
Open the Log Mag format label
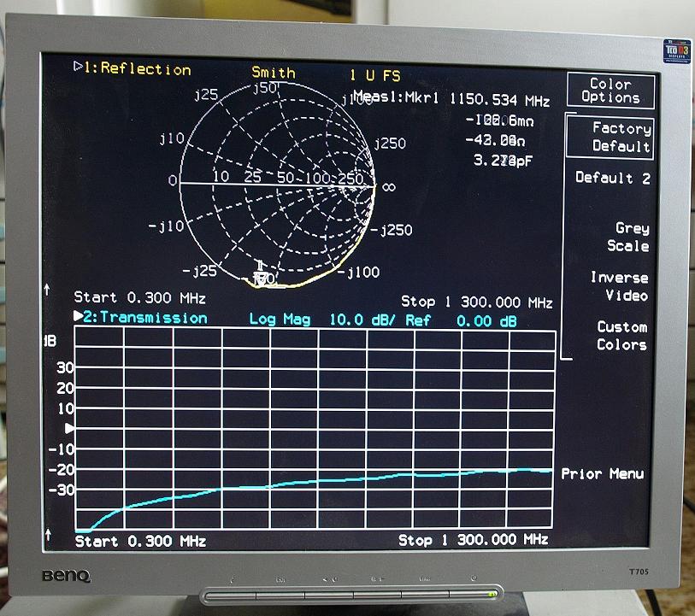point(283,319)
